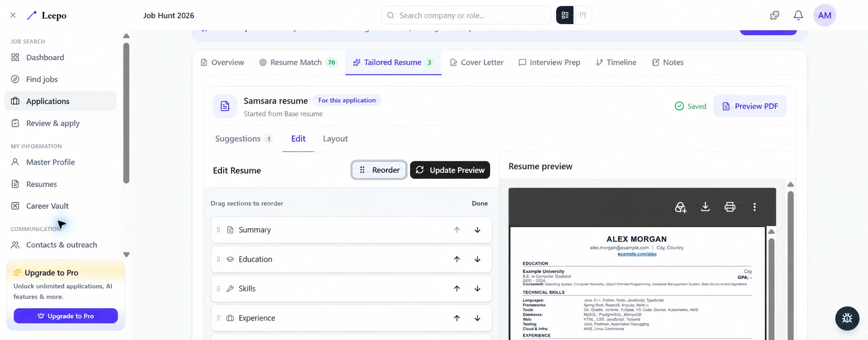868x340 pixels.
Task: Click the Leepo logo
Action: coord(47,15)
